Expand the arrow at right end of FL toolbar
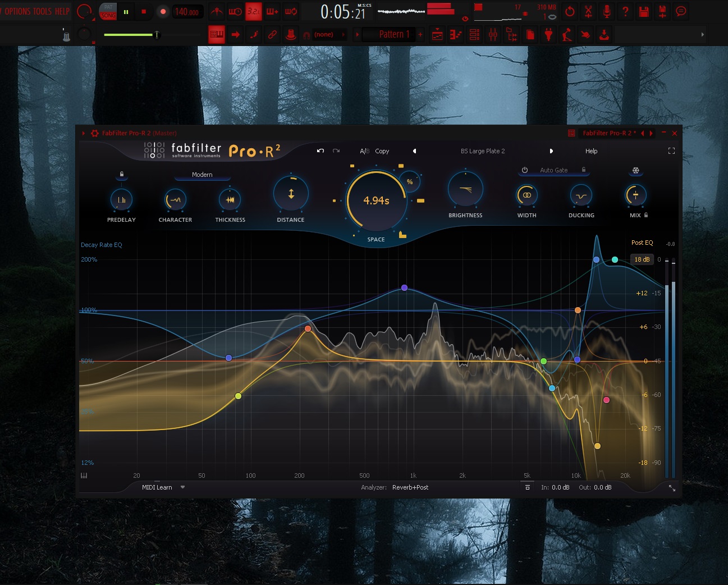The height and width of the screenshot is (585, 728). (x=702, y=35)
